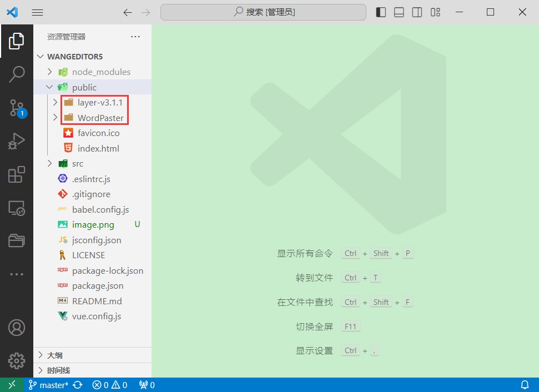
Task: Click the search box in title bar
Action: (263, 12)
